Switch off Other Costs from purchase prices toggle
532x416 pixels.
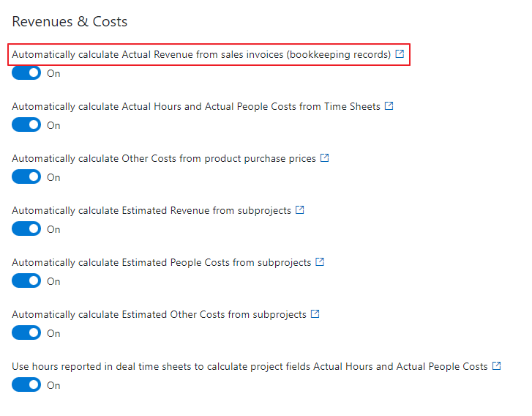(26, 177)
